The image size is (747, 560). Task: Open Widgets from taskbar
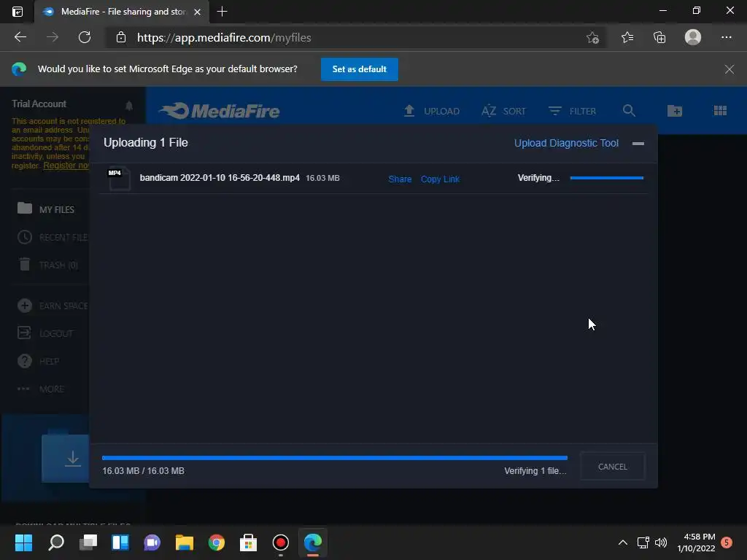(120, 542)
